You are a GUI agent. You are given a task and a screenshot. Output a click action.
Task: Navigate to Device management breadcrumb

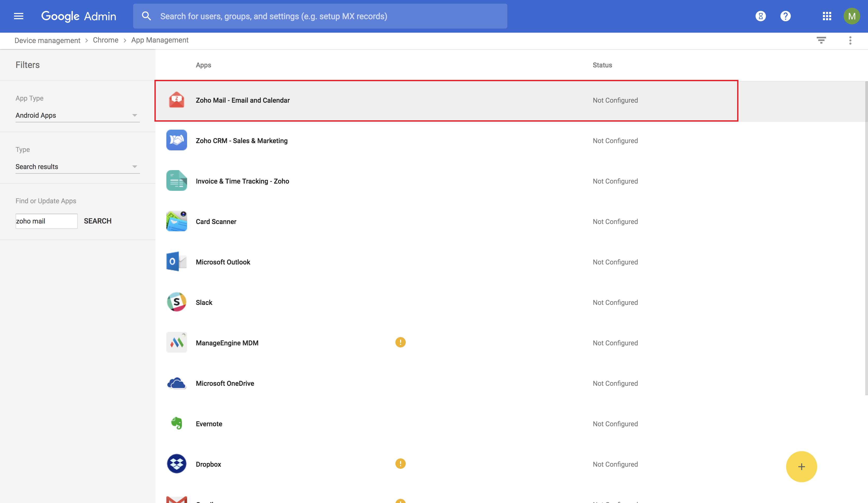47,40
